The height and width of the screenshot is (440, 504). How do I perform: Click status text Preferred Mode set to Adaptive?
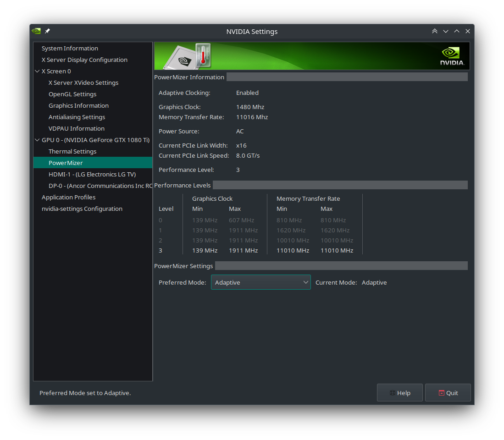(x=85, y=393)
